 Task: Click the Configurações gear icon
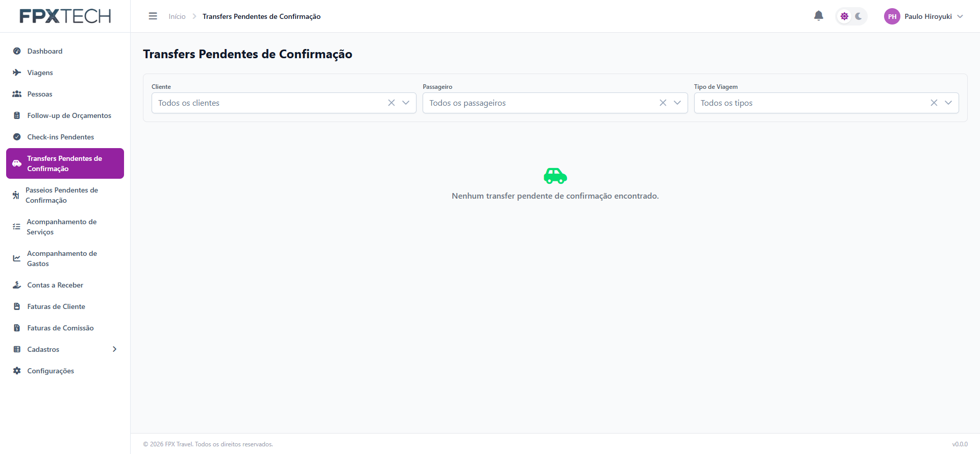tap(17, 371)
